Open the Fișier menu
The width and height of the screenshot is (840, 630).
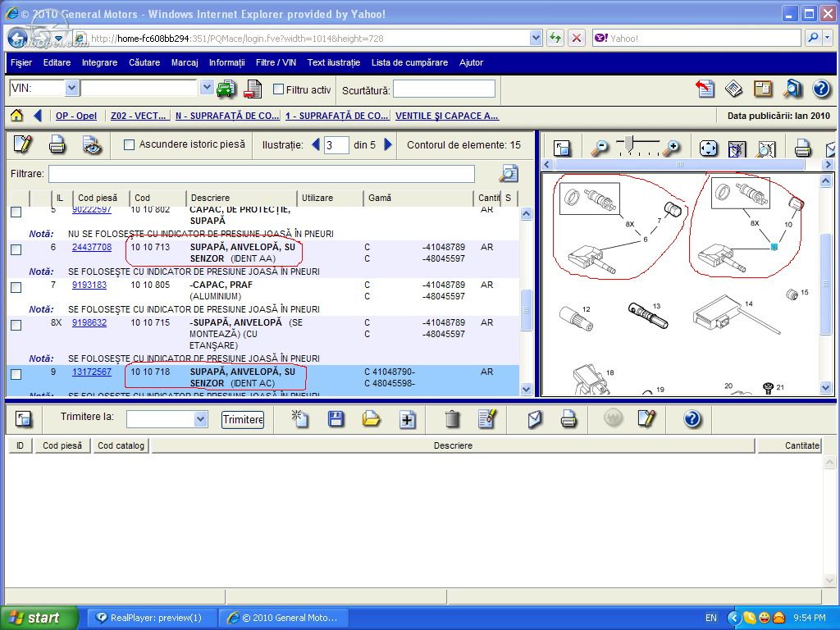pos(21,62)
